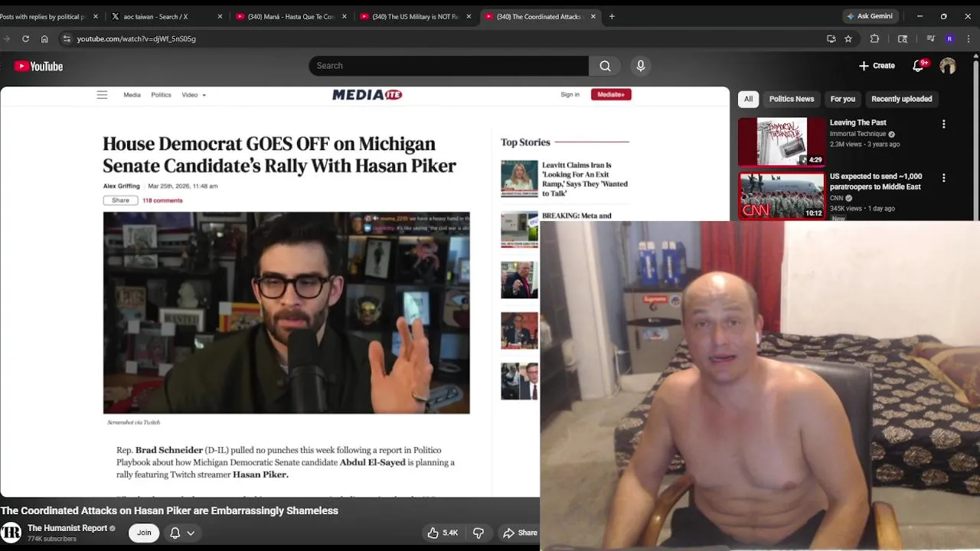This screenshot has height=551, width=980.
Task: Click the Ask Gemini button
Action: coord(869,16)
